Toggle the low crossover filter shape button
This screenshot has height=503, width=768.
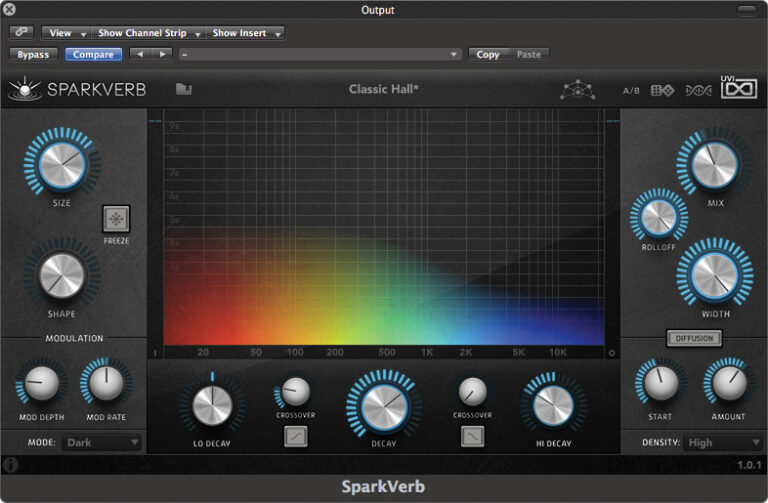(x=295, y=436)
